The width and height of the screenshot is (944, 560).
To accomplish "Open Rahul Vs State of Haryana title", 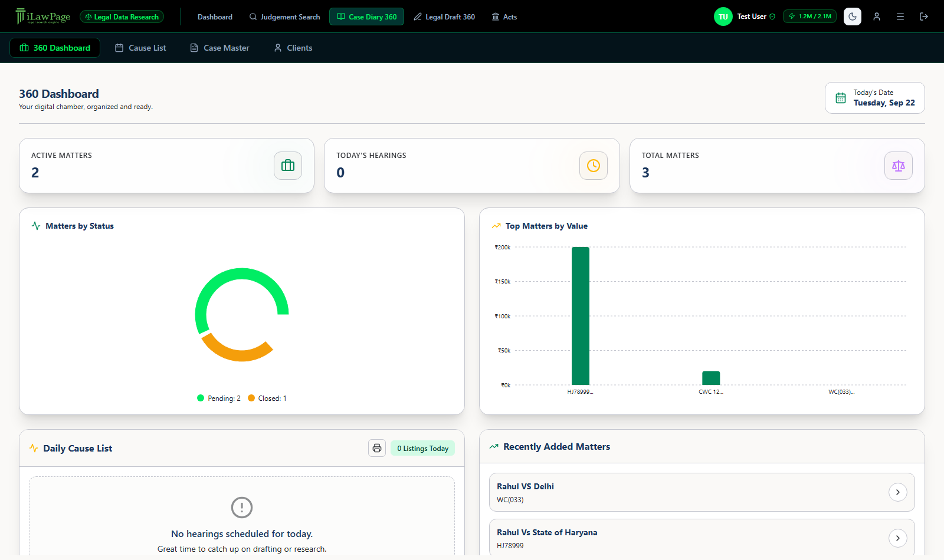I will coord(547,532).
